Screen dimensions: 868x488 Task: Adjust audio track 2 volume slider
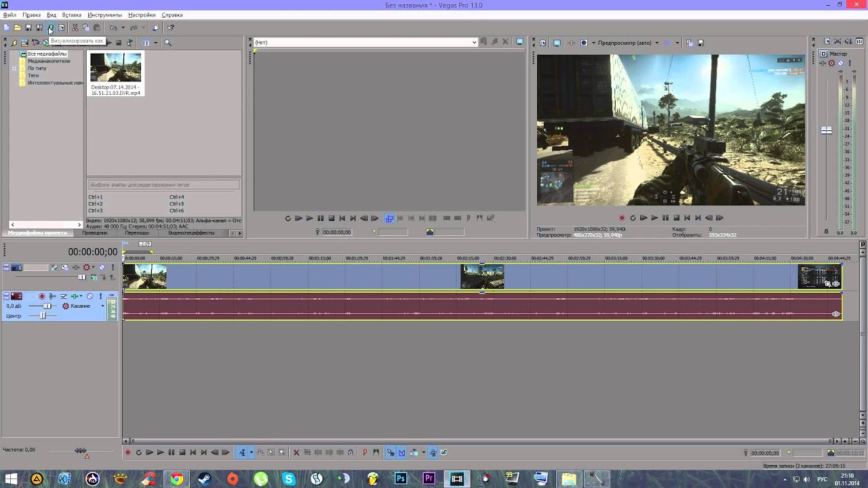(47, 306)
